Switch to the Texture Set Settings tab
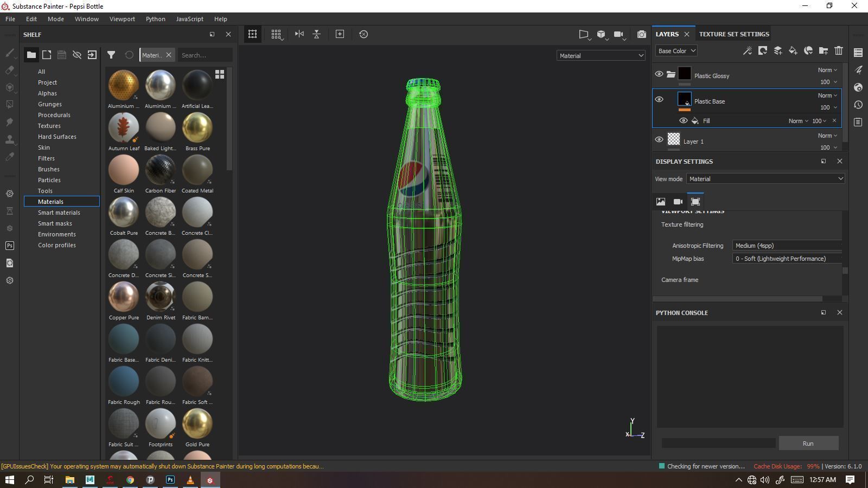This screenshot has height=488, width=868. pos(734,34)
